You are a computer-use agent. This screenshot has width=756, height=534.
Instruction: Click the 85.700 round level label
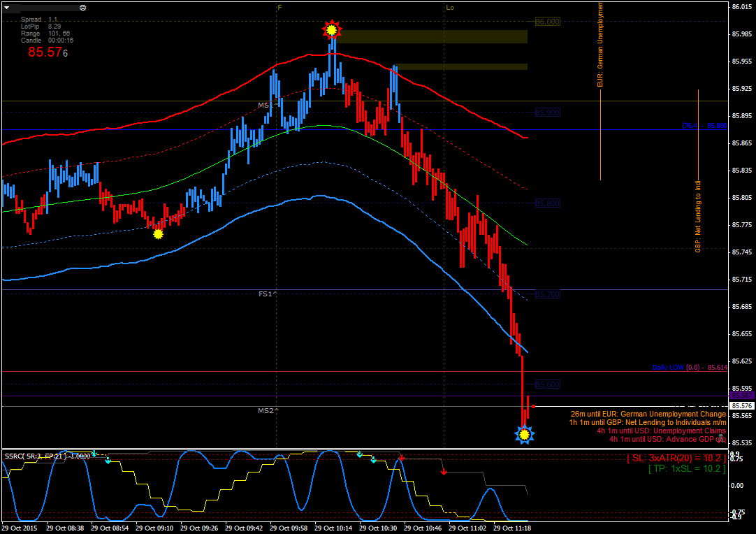click(x=547, y=294)
